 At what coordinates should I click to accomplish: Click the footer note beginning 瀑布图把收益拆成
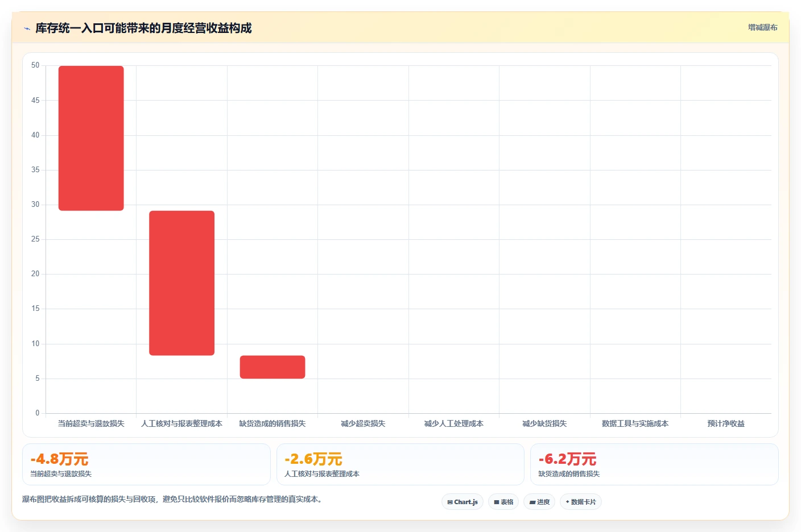(173, 500)
